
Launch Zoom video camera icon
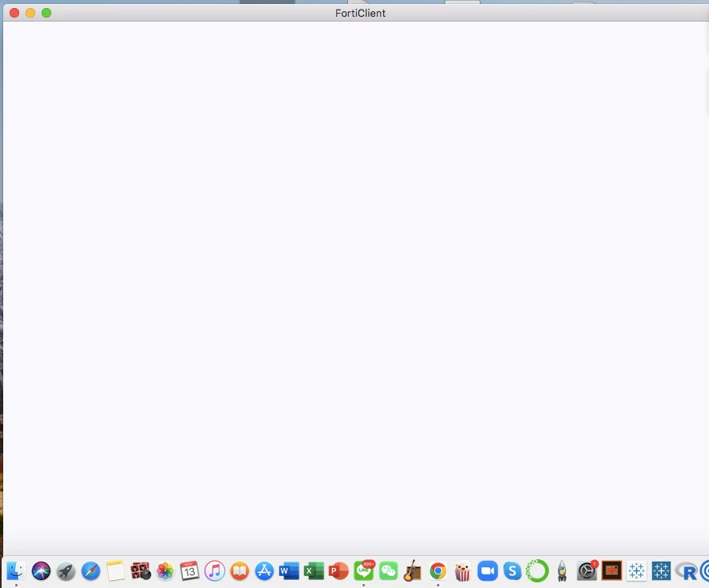(487, 571)
